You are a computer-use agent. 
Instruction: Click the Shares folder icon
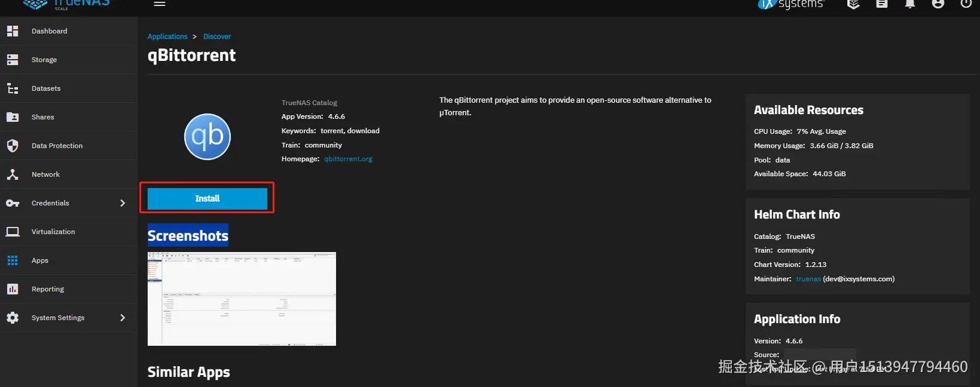point(13,117)
